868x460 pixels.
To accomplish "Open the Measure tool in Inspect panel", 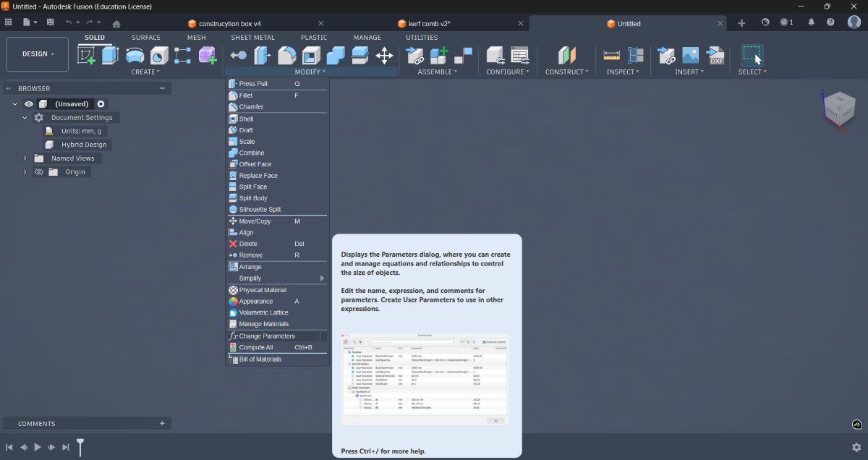I will [612, 54].
